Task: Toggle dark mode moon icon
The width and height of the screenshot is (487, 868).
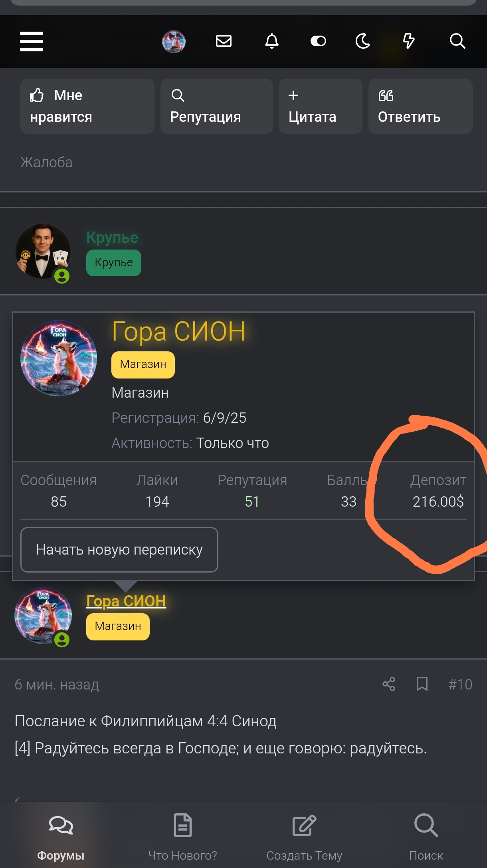Action: (363, 41)
